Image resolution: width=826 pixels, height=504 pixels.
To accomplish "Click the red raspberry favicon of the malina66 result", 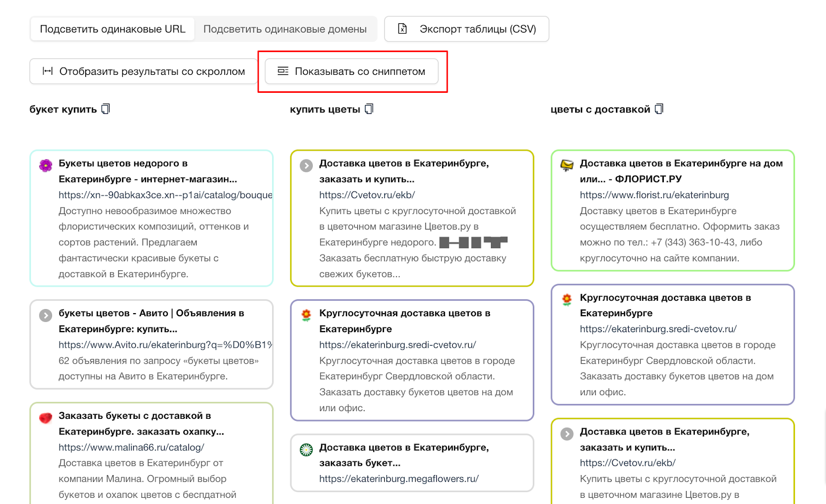I will [46, 418].
